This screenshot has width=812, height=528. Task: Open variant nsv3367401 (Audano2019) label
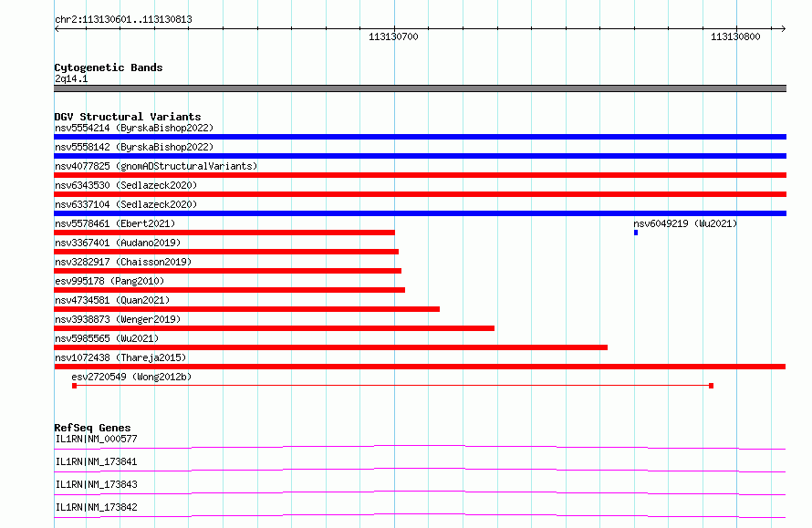(x=118, y=243)
